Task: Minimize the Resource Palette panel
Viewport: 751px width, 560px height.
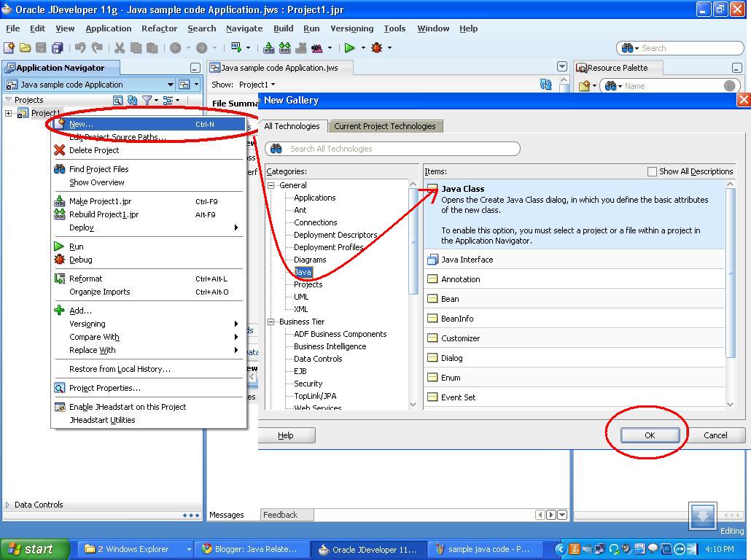Action: pyautogui.click(x=737, y=68)
